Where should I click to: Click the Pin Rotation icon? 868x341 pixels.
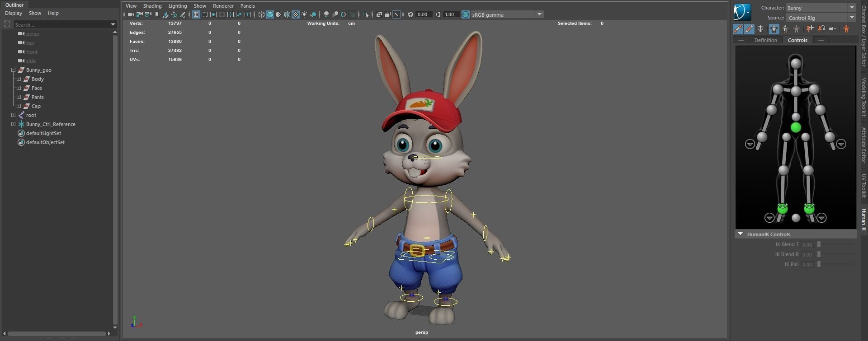coord(821,29)
